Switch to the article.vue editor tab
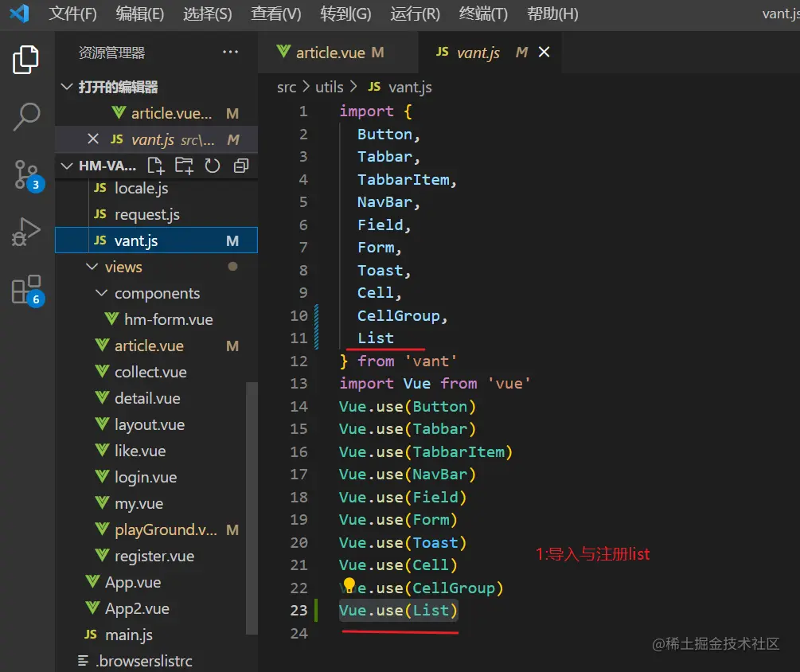The width and height of the screenshot is (800, 672). [x=338, y=52]
